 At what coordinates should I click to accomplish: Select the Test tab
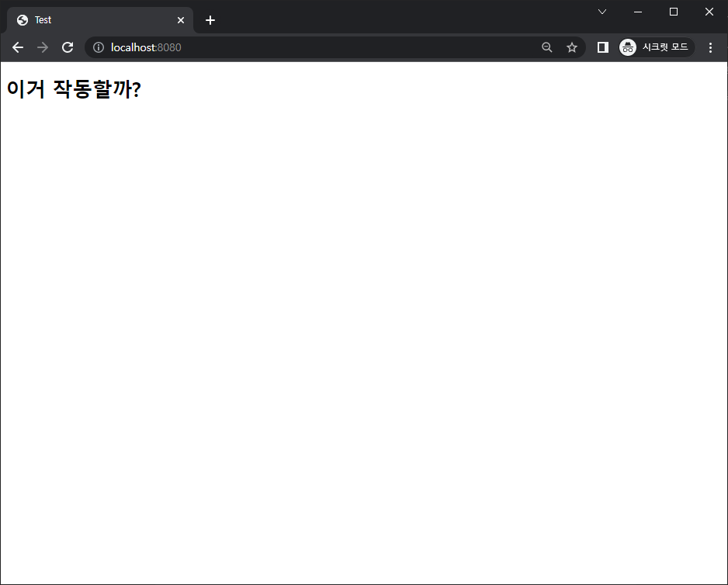(x=100, y=20)
